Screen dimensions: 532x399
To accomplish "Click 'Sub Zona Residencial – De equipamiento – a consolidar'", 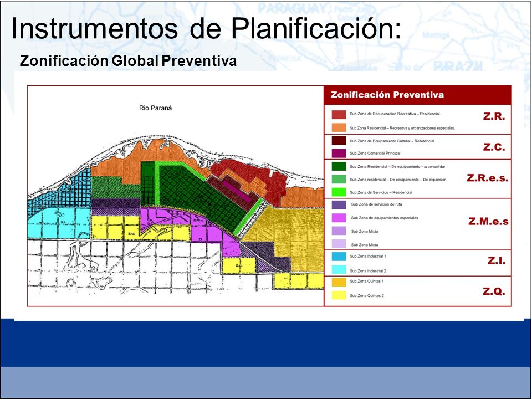I will pyautogui.click(x=397, y=167).
